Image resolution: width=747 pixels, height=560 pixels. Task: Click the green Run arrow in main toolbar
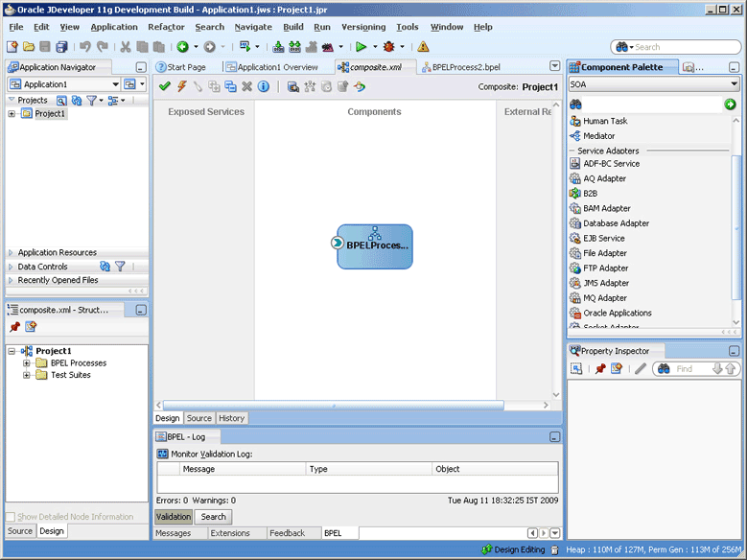point(361,46)
